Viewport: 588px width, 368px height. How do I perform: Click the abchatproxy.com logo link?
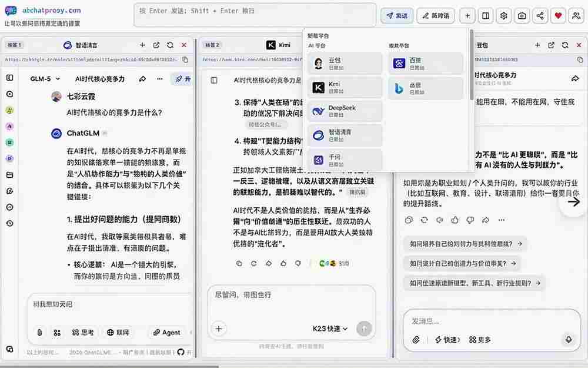(42, 11)
